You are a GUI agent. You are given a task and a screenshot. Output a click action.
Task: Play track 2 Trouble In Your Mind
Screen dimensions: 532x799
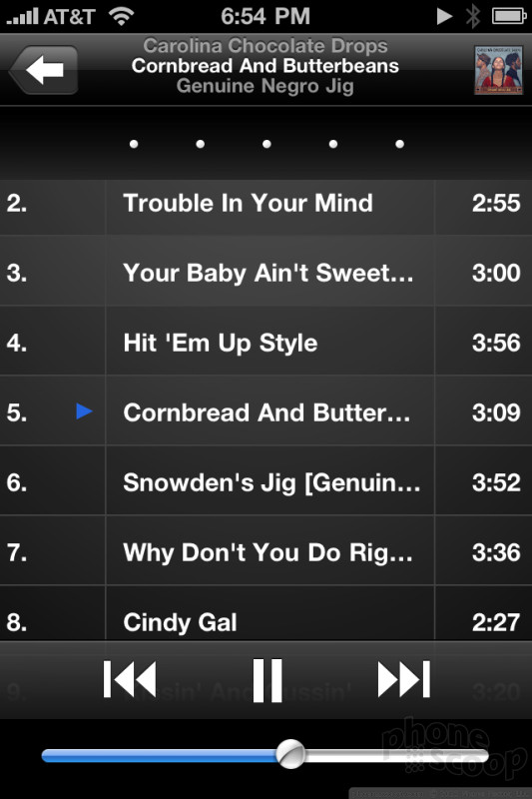(x=266, y=203)
